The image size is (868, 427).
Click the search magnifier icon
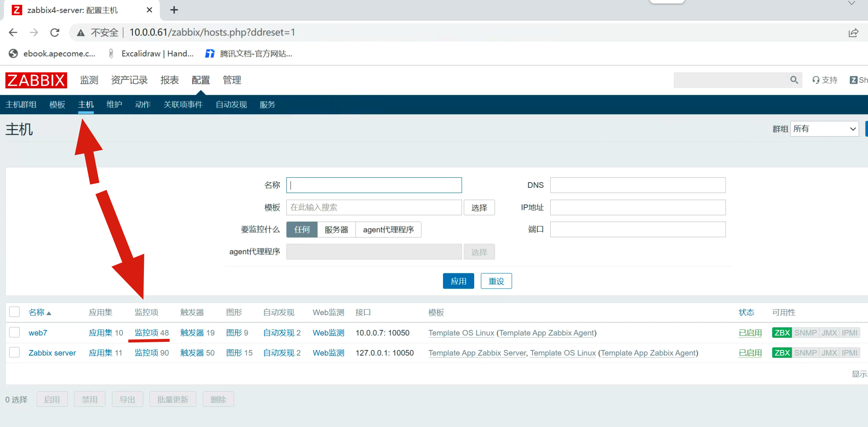click(x=794, y=80)
